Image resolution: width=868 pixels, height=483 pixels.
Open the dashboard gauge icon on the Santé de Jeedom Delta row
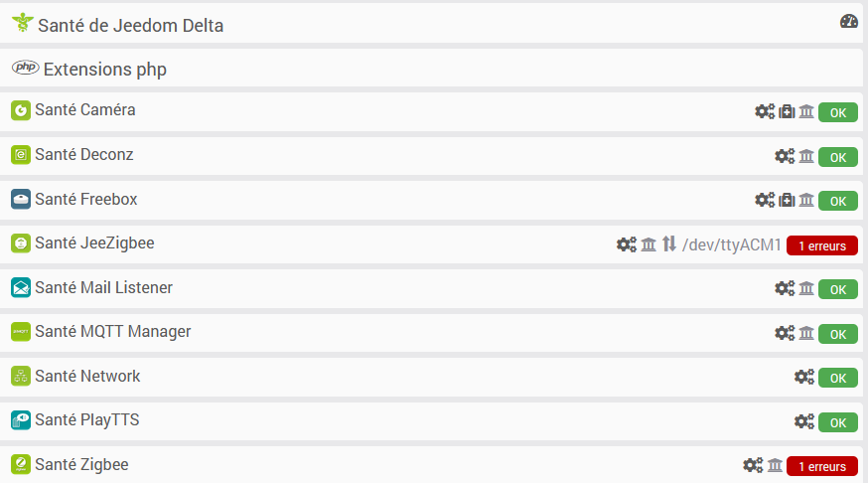(848, 21)
